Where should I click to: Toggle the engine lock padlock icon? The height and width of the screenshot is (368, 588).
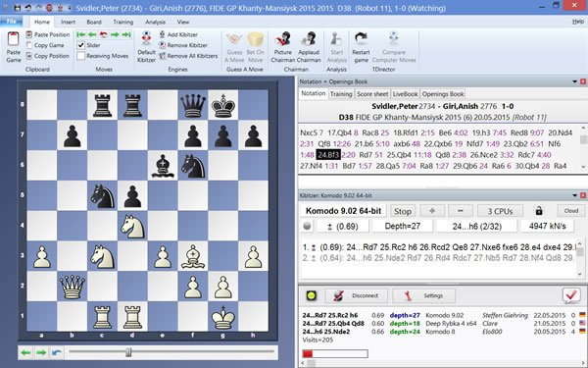coord(539,211)
